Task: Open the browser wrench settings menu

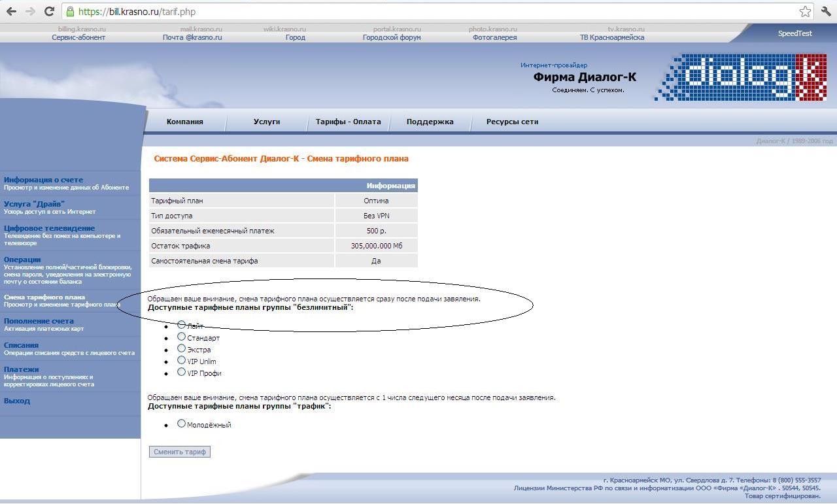Action: point(825,11)
